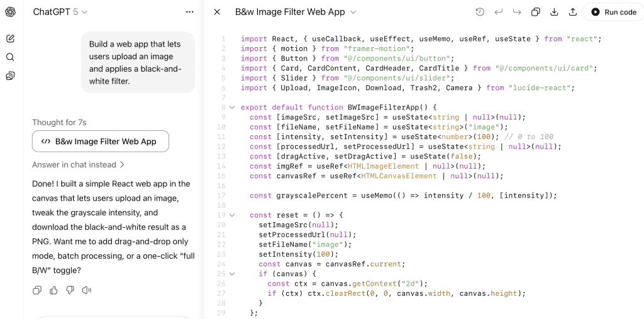Click the user prompt message bubble
The width and height of the screenshot is (644, 319).
pyautogui.click(x=138, y=62)
